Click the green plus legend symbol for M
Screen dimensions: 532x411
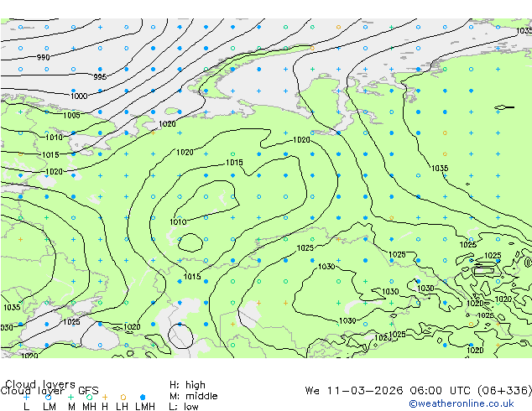pyautogui.click(x=71, y=397)
